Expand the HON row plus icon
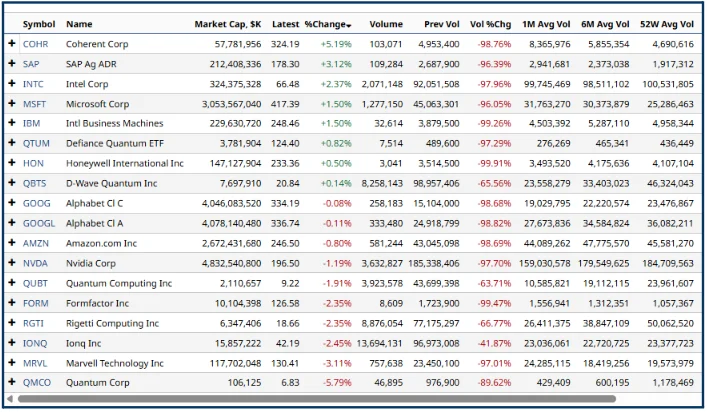Viewport: 707px width, 412px height. (12, 162)
